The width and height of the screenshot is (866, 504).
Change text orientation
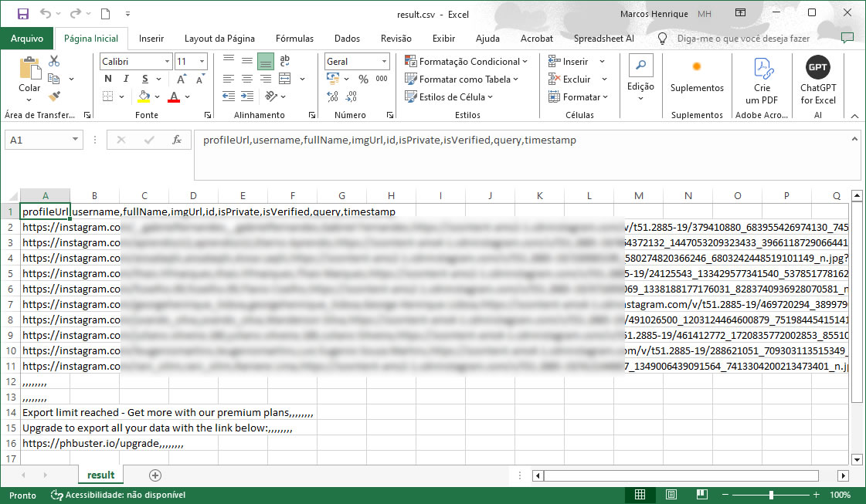pyautogui.click(x=270, y=96)
